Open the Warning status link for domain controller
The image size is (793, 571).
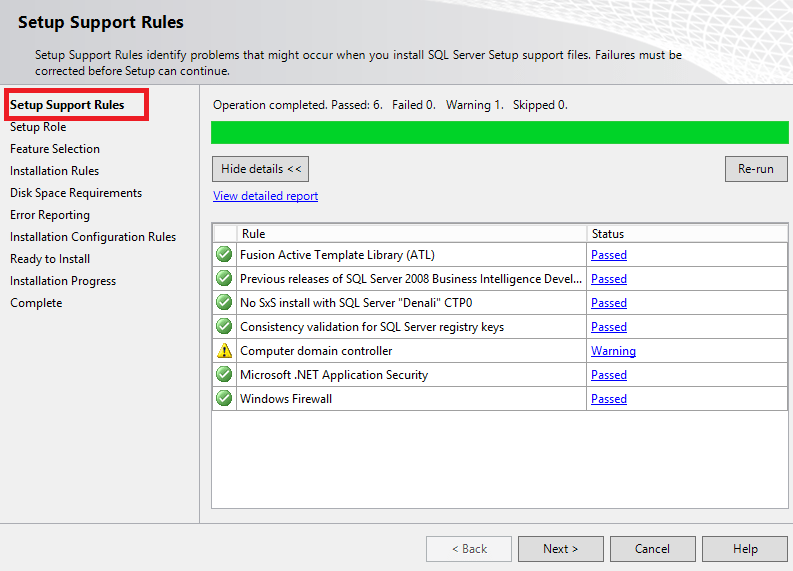613,351
